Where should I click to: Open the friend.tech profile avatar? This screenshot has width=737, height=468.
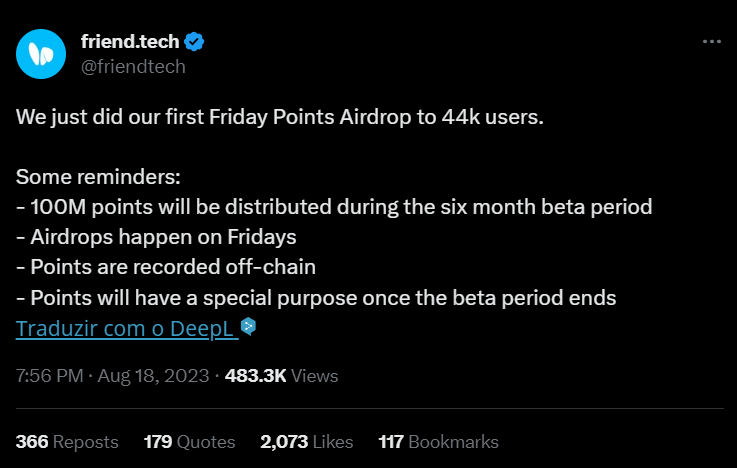point(41,54)
